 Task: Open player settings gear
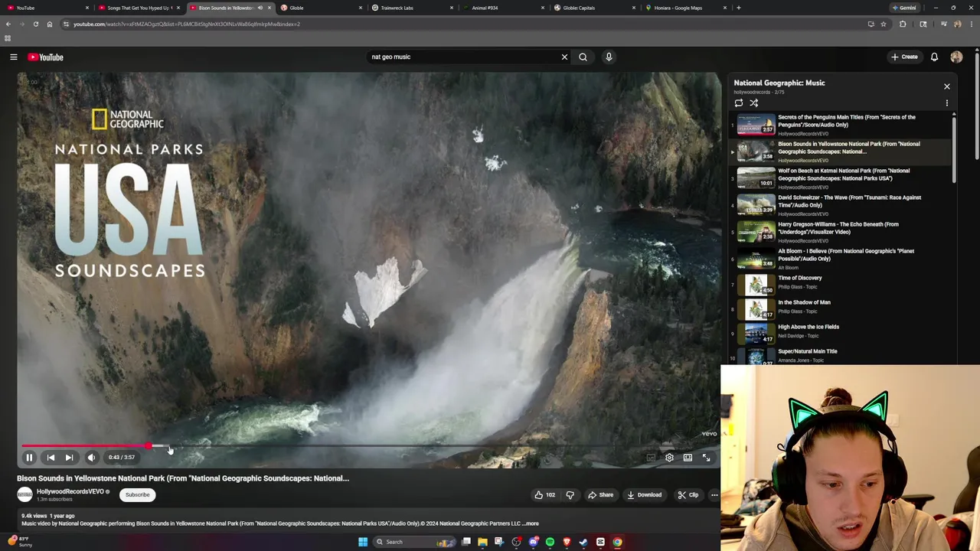[x=669, y=458]
